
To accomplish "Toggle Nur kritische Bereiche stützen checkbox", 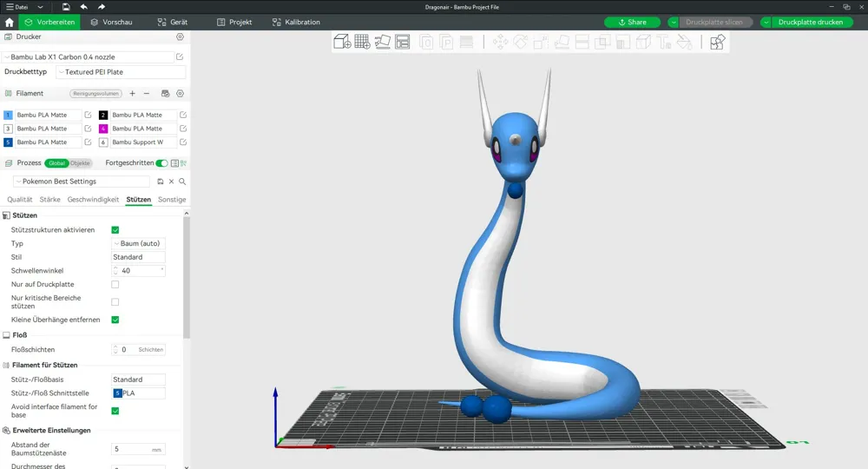I will (115, 302).
